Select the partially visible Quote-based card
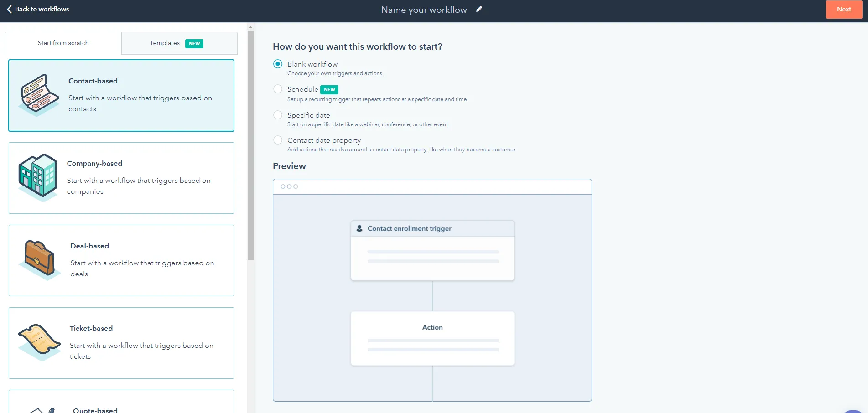Screen dimensions: 868x413 point(121,402)
